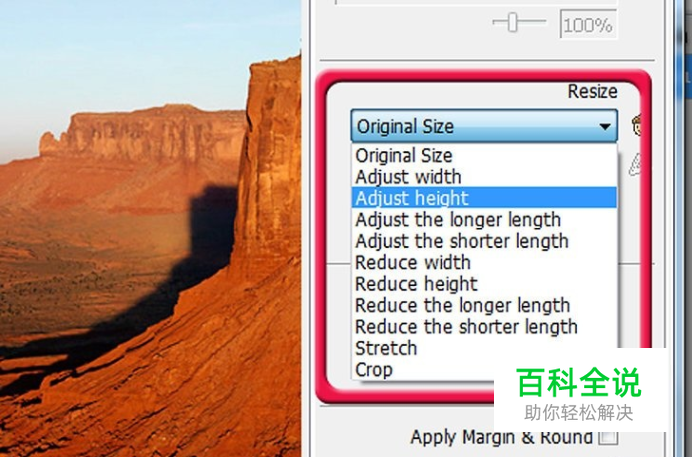This screenshot has height=457, width=692.
Task: Select Reduce width option
Action: (484, 262)
